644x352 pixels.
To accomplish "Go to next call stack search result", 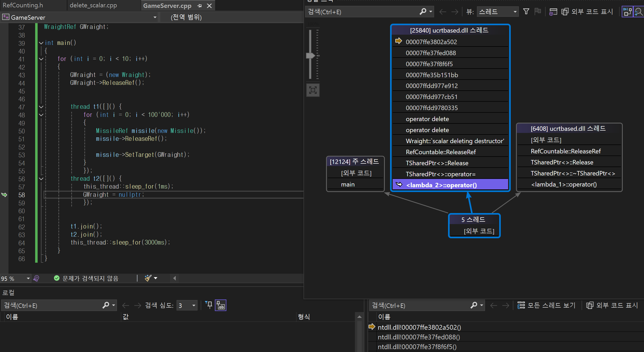I will [x=505, y=306].
